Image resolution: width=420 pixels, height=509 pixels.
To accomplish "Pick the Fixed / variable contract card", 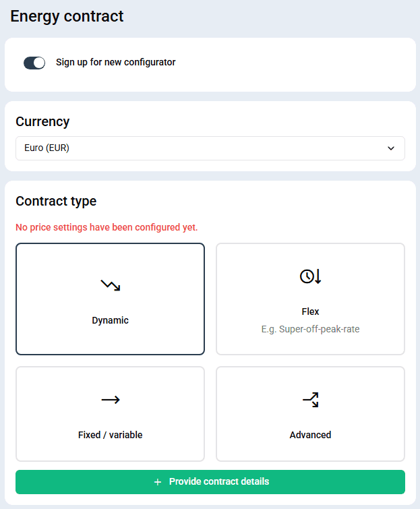I will tap(110, 413).
